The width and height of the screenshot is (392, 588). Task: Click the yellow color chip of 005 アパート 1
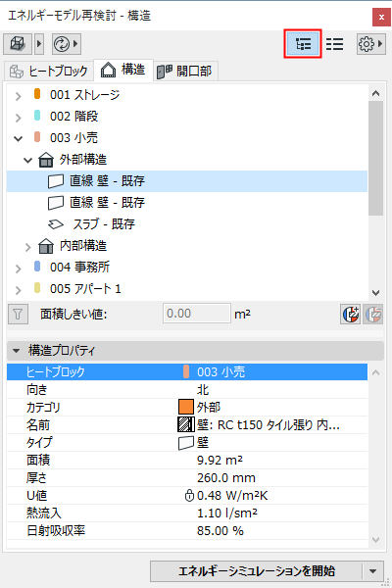point(37,287)
